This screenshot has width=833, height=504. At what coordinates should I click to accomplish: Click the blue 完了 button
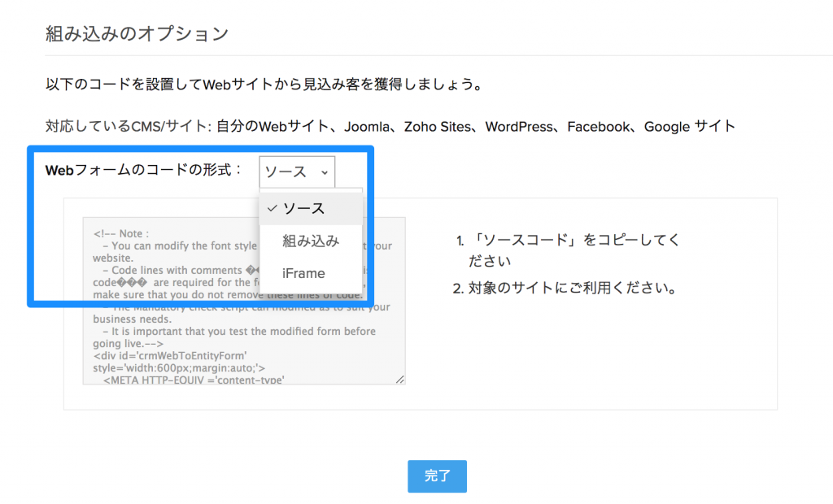coord(437,476)
